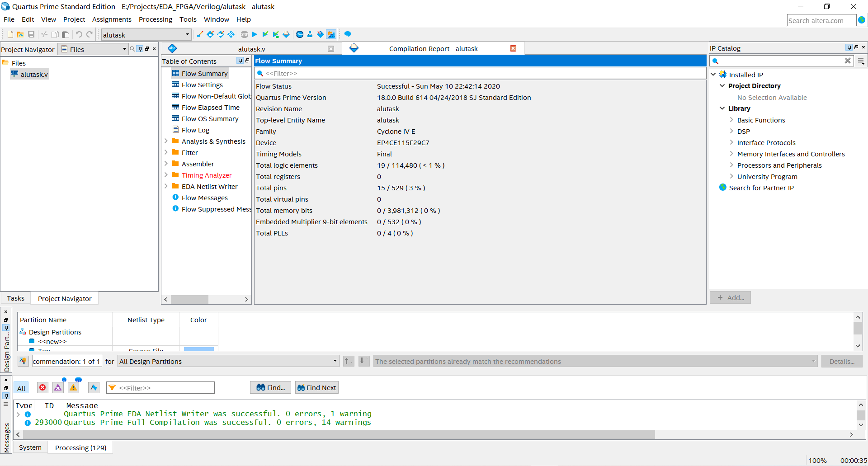Open the Programmer toolbar icon

click(321, 34)
